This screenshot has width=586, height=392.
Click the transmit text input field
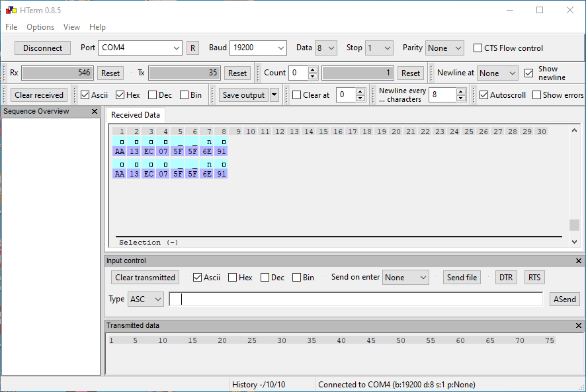(x=356, y=299)
